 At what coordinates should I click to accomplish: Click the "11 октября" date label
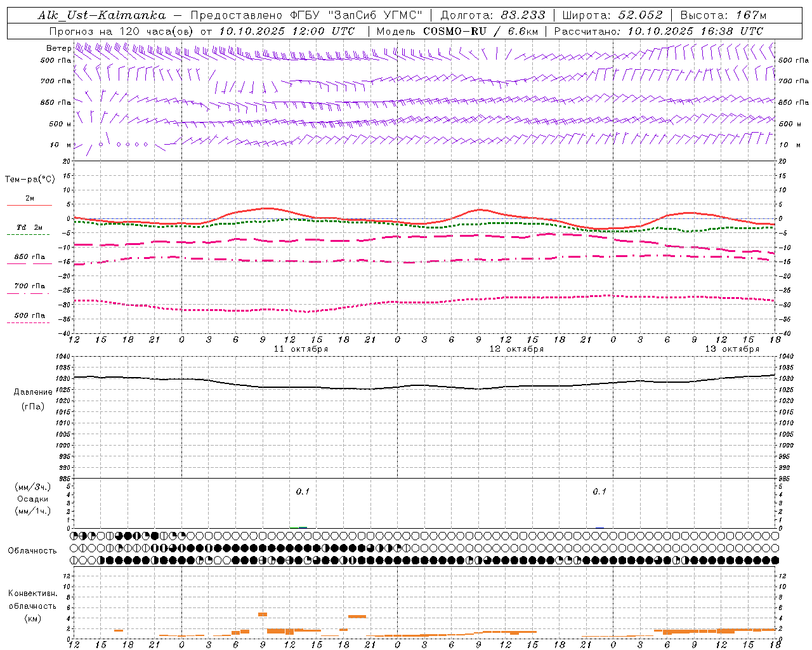point(301,349)
